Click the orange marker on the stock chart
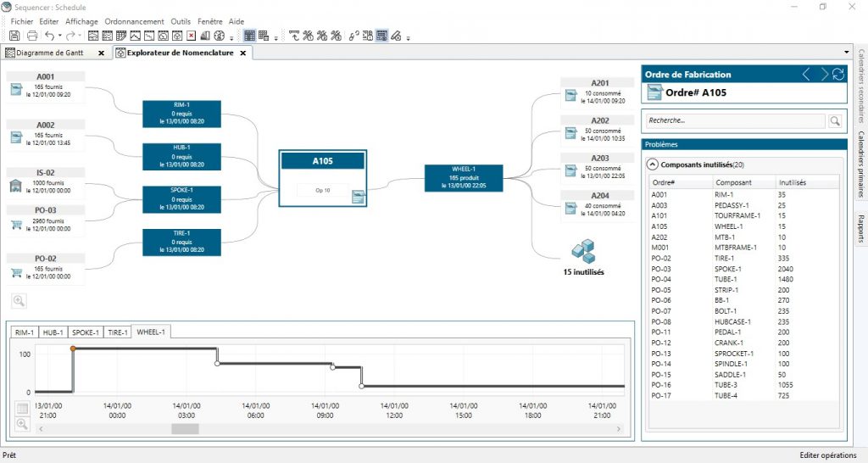The width and height of the screenshot is (868, 463). (x=73, y=349)
